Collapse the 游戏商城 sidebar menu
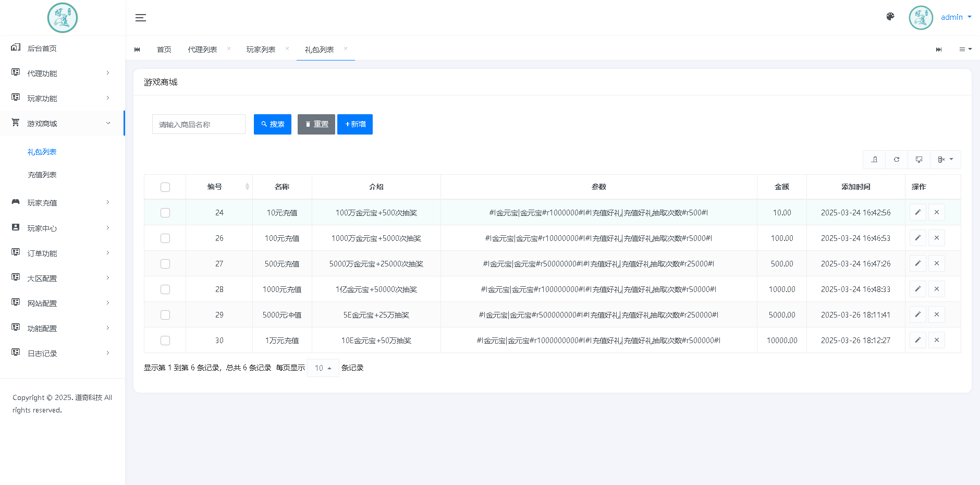980x485 pixels. (63, 123)
